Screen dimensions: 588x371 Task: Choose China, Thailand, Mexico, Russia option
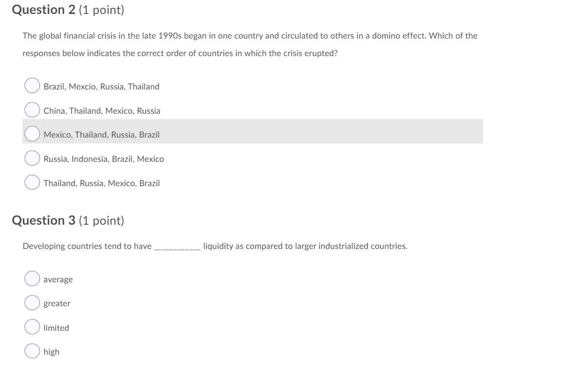pyautogui.click(x=32, y=109)
